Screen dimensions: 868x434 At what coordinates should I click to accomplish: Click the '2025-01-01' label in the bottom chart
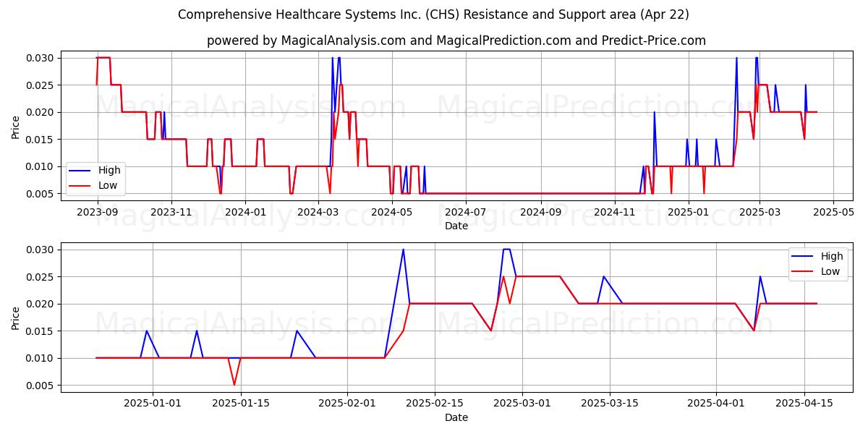(x=153, y=404)
